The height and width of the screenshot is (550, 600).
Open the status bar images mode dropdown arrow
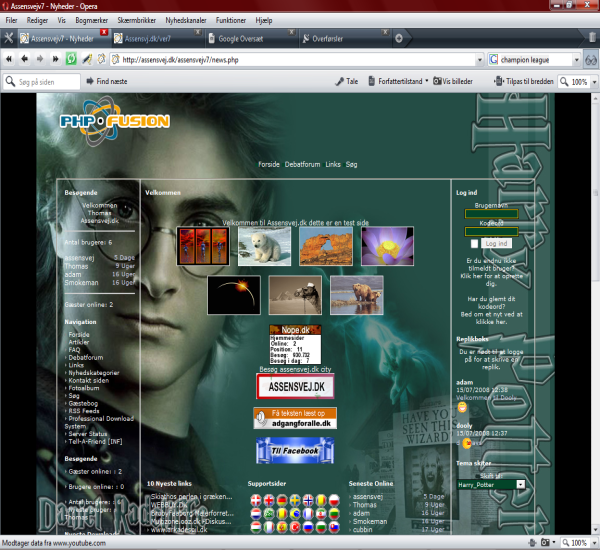pyautogui.click(x=554, y=543)
